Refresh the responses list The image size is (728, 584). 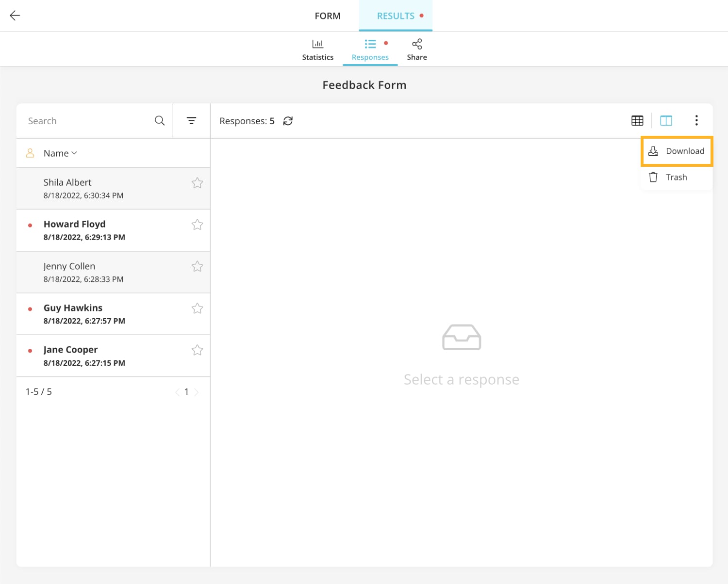288,121
